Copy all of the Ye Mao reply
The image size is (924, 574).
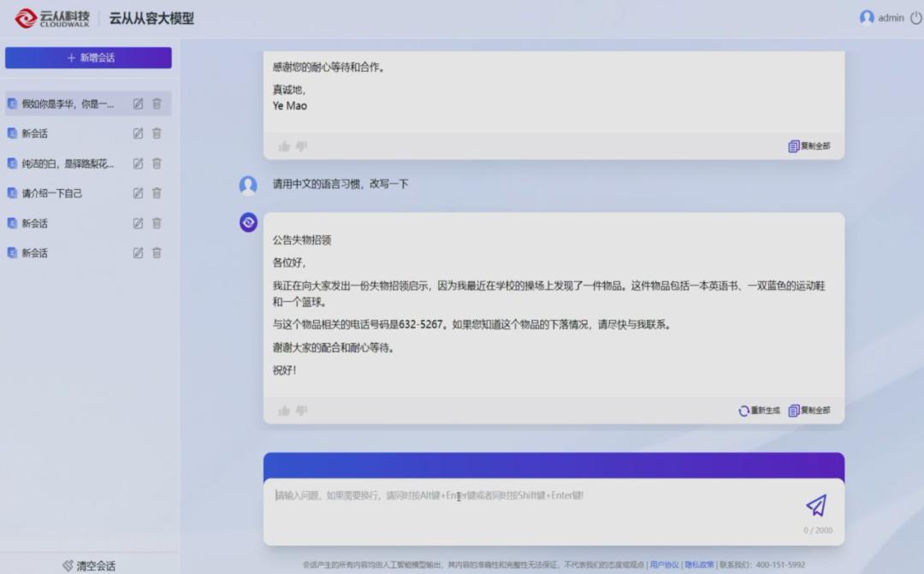[809, 146]
